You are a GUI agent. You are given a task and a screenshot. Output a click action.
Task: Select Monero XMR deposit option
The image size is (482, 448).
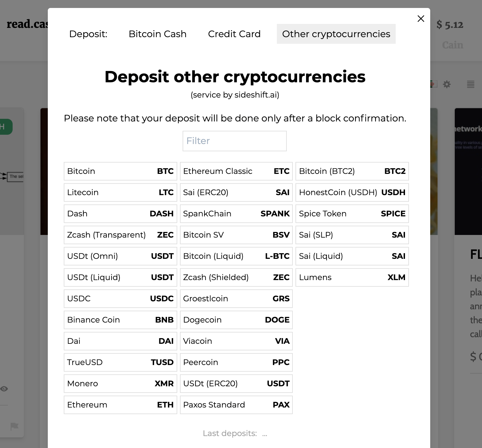(121, 384)
